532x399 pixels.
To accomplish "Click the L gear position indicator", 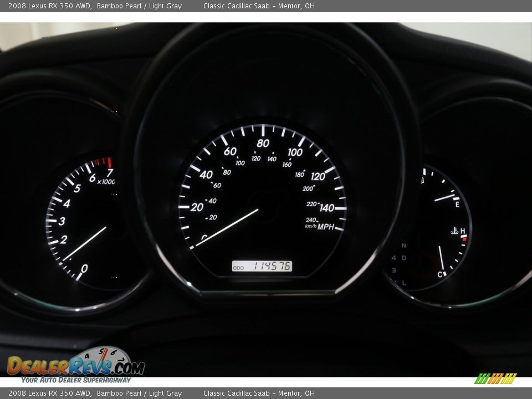I will tap(405, 283).
